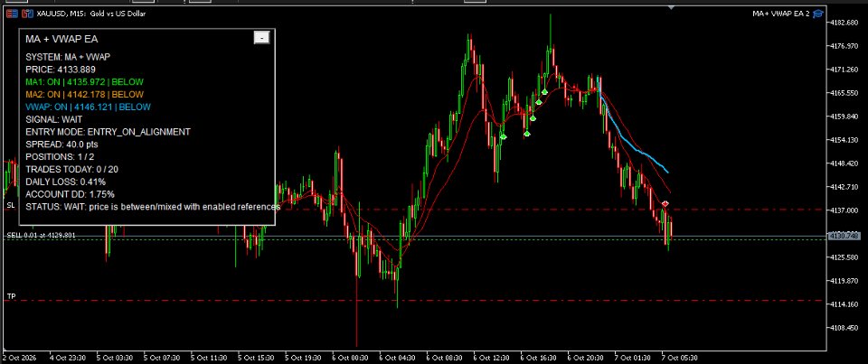Click the 4119.870 price axis label

(x=844, y=281)
